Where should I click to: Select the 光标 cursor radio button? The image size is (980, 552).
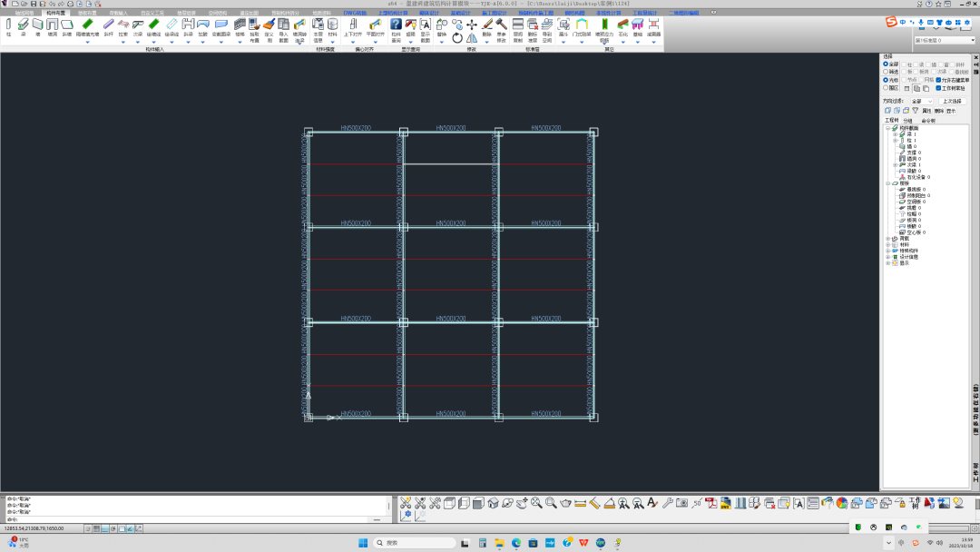coord(886,80)
